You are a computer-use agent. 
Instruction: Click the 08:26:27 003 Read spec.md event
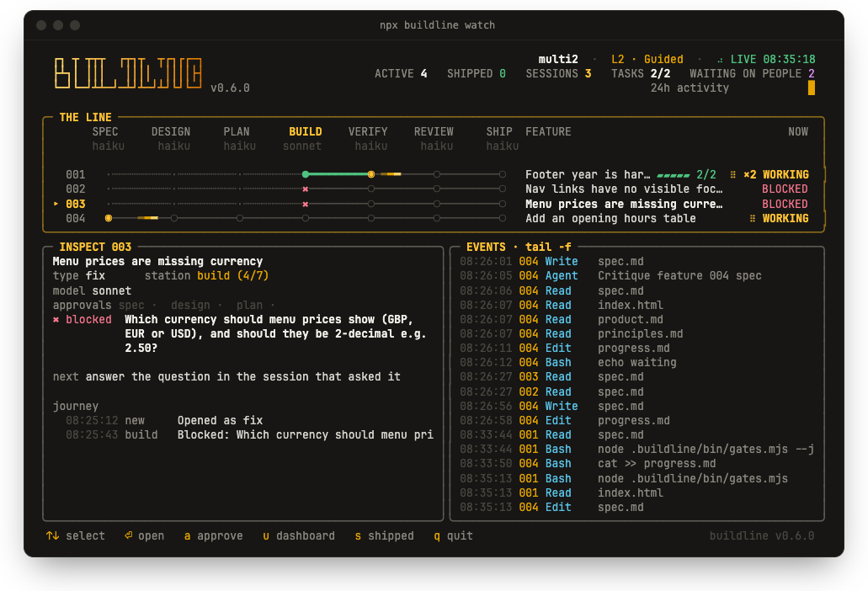click(552, 377)
